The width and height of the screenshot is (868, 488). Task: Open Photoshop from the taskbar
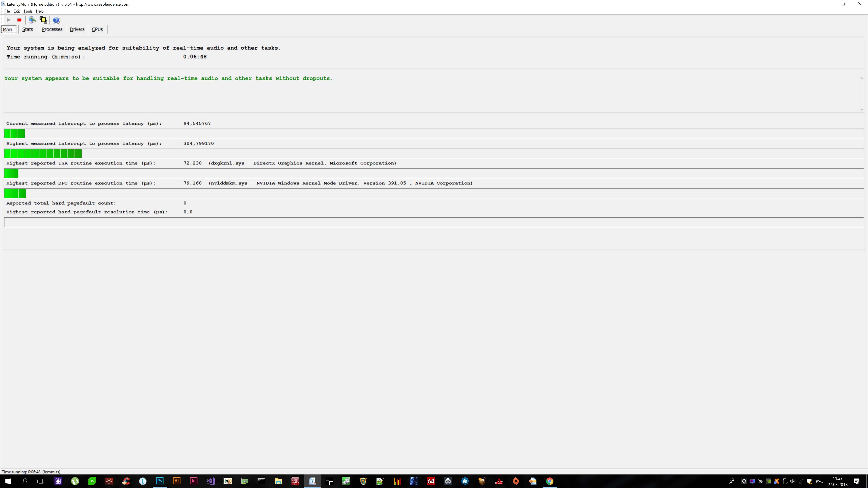coord(160,481)
